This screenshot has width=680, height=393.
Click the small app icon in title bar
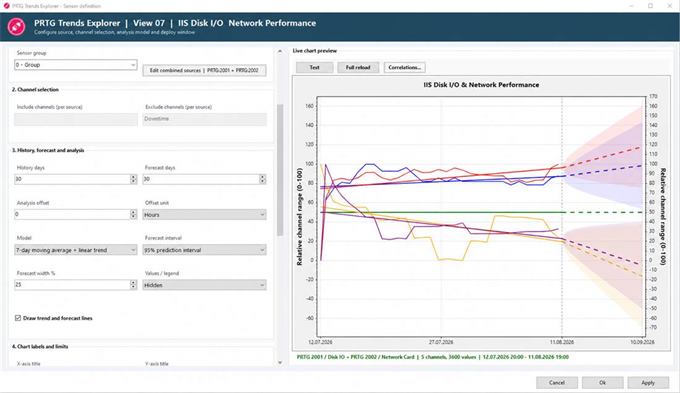click(6, 6)
